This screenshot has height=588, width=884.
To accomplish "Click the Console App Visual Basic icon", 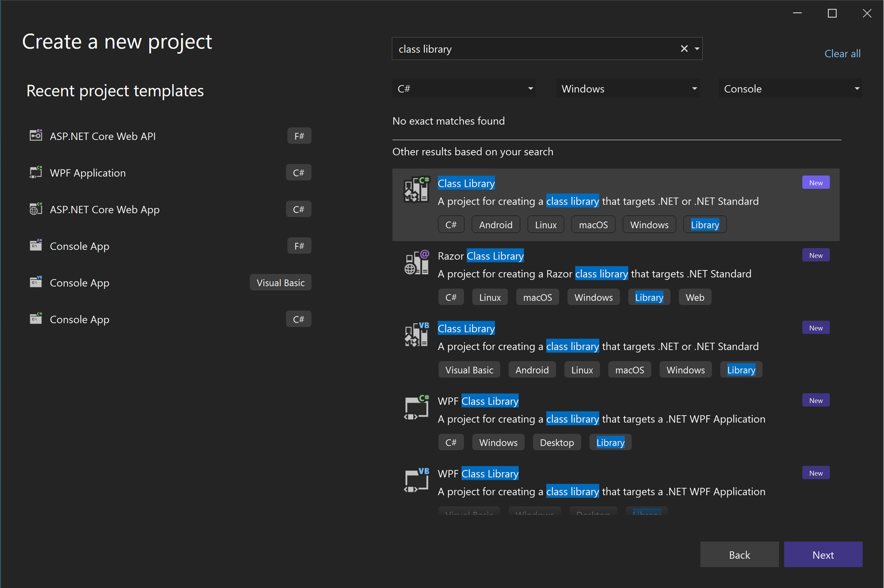I will coord(35,282).
